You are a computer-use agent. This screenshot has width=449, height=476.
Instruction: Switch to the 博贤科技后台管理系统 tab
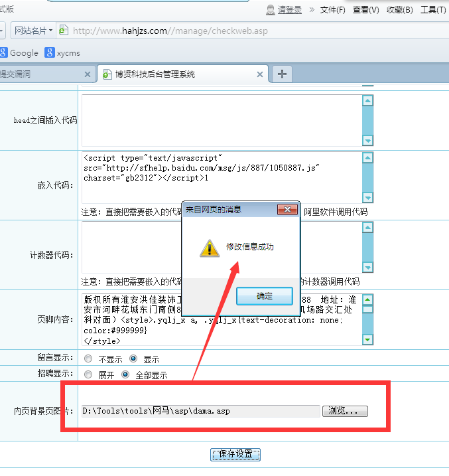point(183,74)
